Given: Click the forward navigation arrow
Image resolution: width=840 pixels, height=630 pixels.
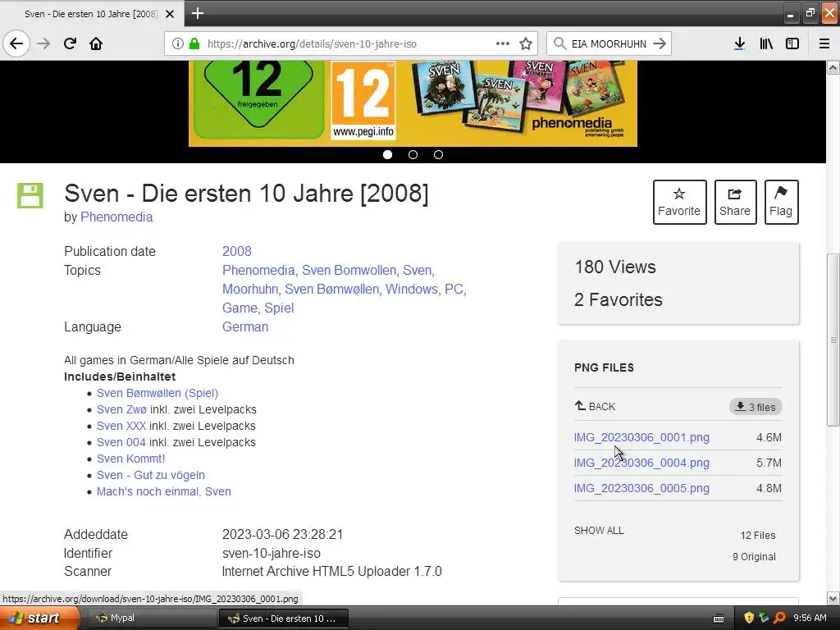Looking at the screenshot, I should (43, 43).
